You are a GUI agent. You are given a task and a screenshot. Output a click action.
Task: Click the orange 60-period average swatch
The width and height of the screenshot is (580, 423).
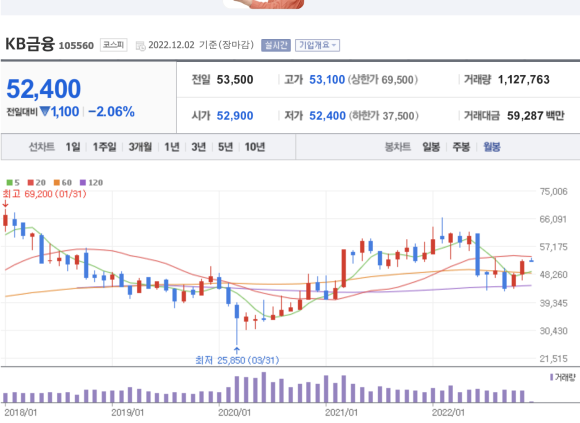tap(57, 183)
